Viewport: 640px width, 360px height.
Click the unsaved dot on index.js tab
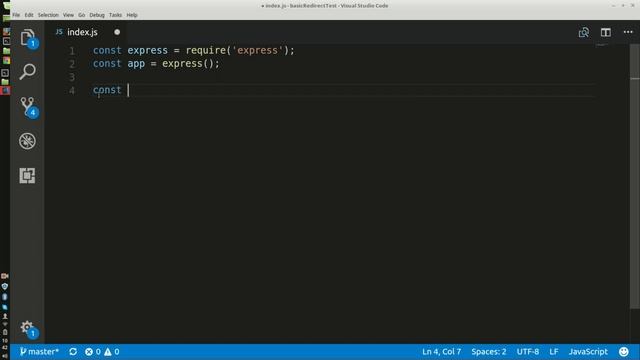(x=117, y=32)
